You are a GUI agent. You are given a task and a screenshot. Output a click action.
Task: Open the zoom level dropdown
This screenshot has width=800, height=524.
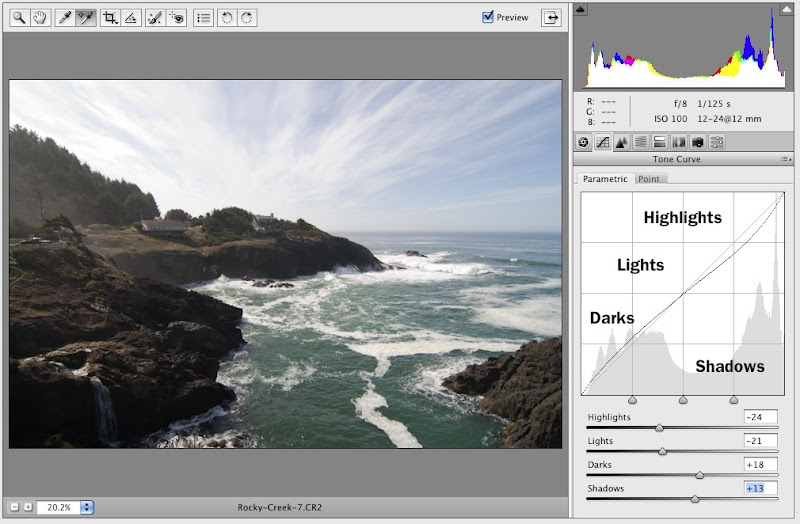[86, 508]
